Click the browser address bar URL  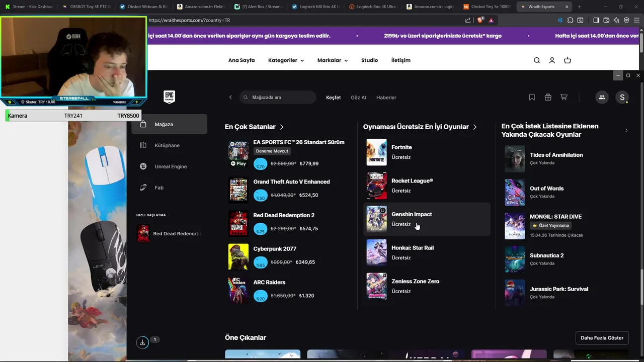point(189,20)
